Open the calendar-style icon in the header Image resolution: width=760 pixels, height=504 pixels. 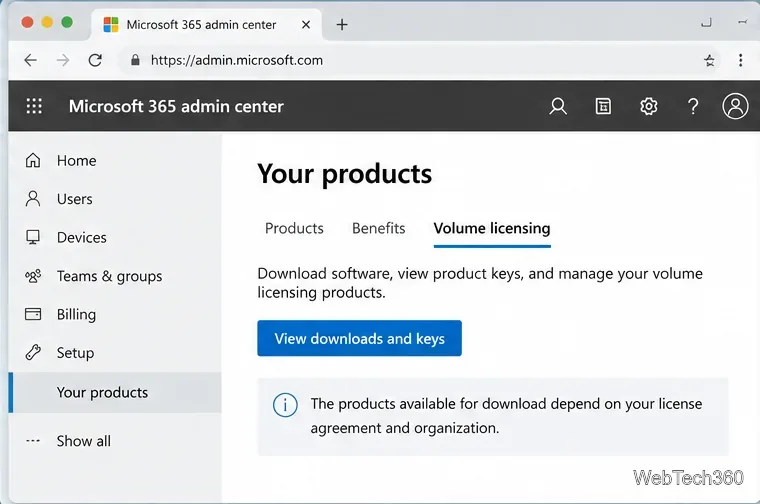coord(603,106)
